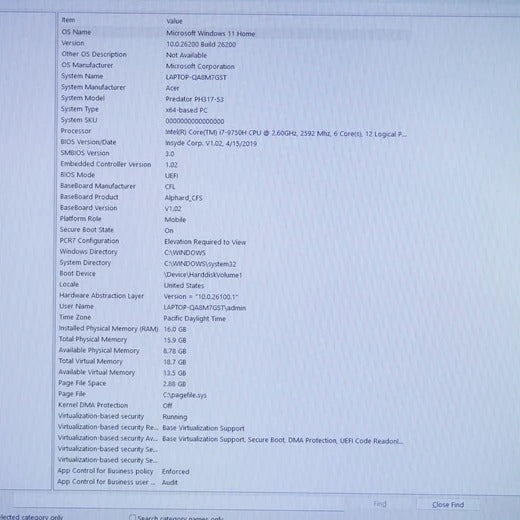Enable the Search category names only checkbox

coord(133,518)
